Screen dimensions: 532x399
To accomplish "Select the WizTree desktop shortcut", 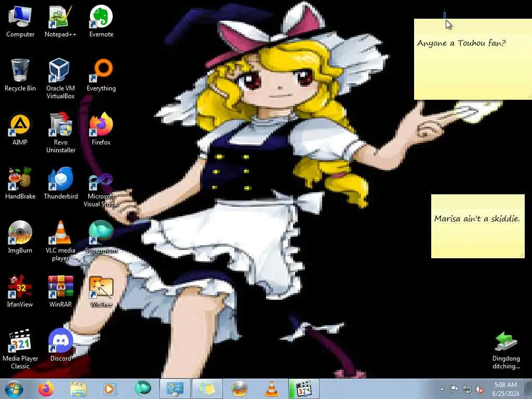I will (x=101, y=291).
